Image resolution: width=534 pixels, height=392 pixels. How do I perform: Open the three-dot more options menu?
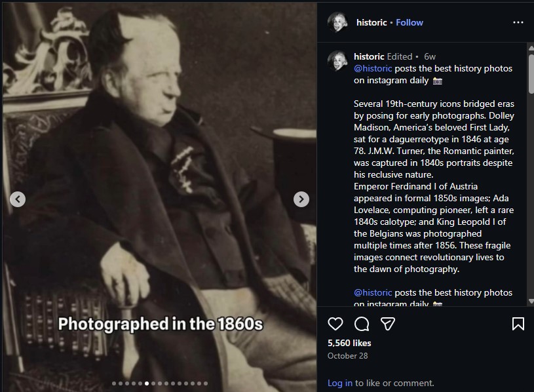[x=518, y=22]
